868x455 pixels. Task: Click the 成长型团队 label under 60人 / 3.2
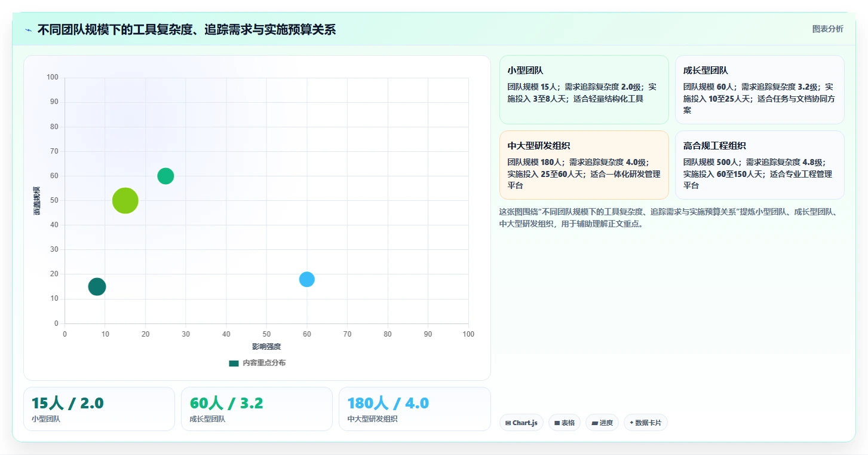coord(207,419)
